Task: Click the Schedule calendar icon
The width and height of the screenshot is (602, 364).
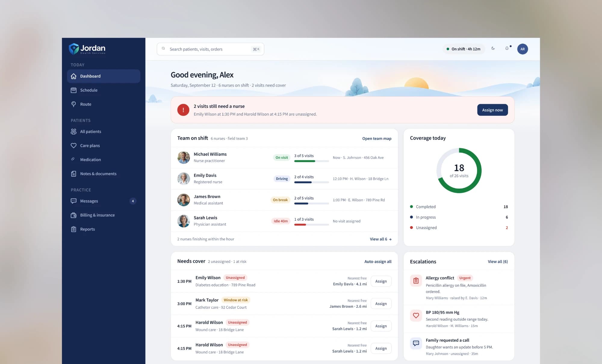Action: (73, 90)
